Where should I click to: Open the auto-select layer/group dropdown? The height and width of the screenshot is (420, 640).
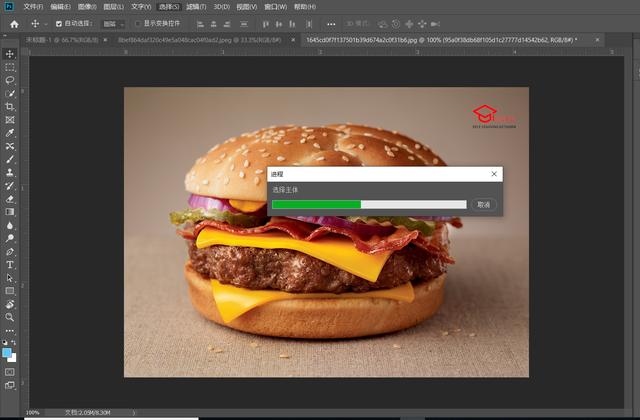[x=113, y=24]
